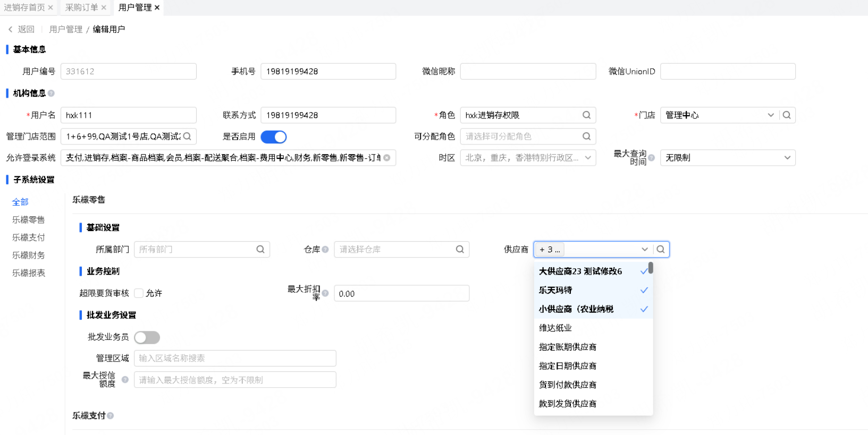
Task: Click the search icon in 所属部门 field
Action: tap(260, 249)
